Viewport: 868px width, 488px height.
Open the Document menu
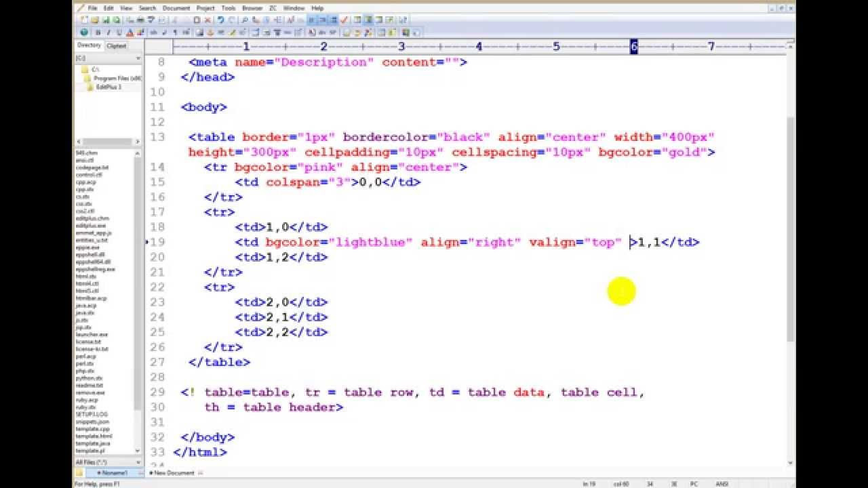click(x=176, y=8)
